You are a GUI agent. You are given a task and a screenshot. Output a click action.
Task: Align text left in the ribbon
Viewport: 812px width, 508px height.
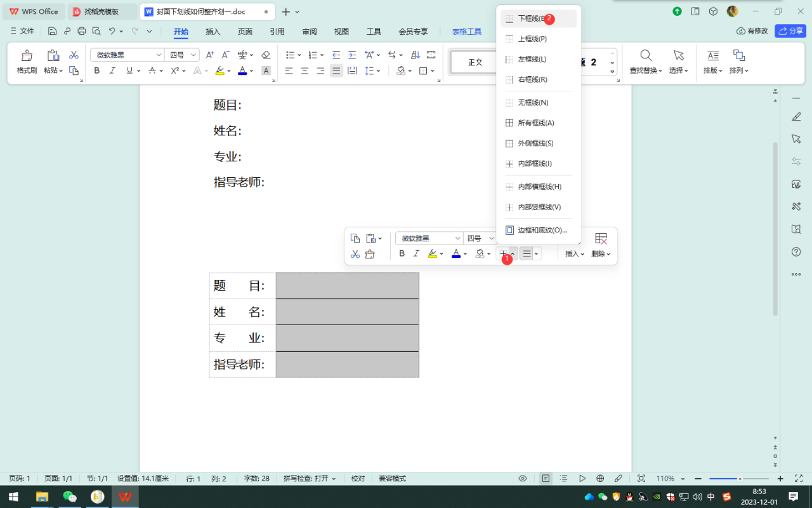tap(289, 71)
